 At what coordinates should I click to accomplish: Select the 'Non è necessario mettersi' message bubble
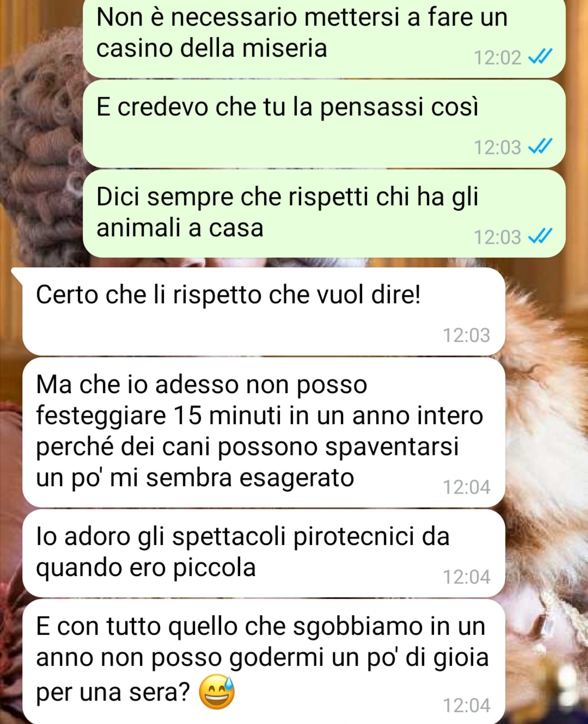point(324,38)
